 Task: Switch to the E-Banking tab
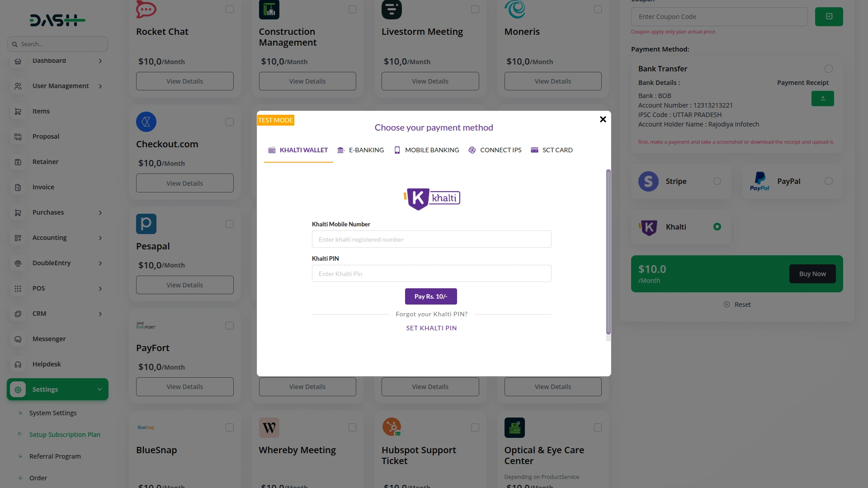point(361,150)
